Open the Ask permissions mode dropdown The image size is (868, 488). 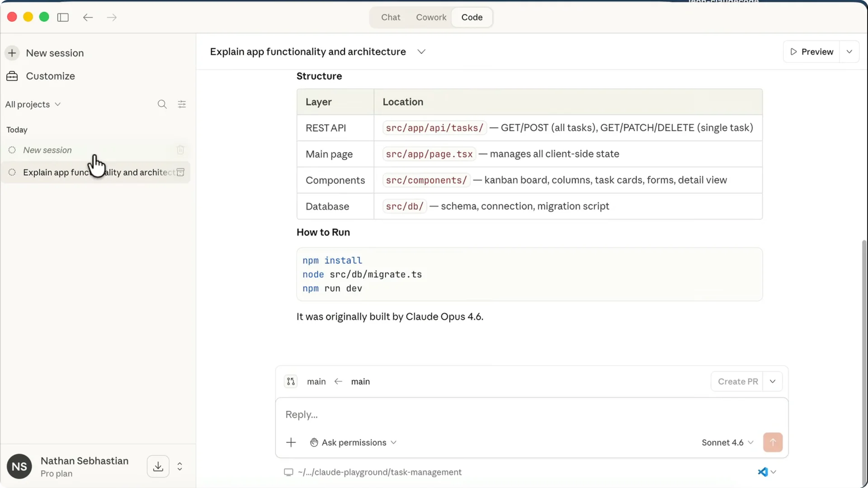(x=353, y=442)
